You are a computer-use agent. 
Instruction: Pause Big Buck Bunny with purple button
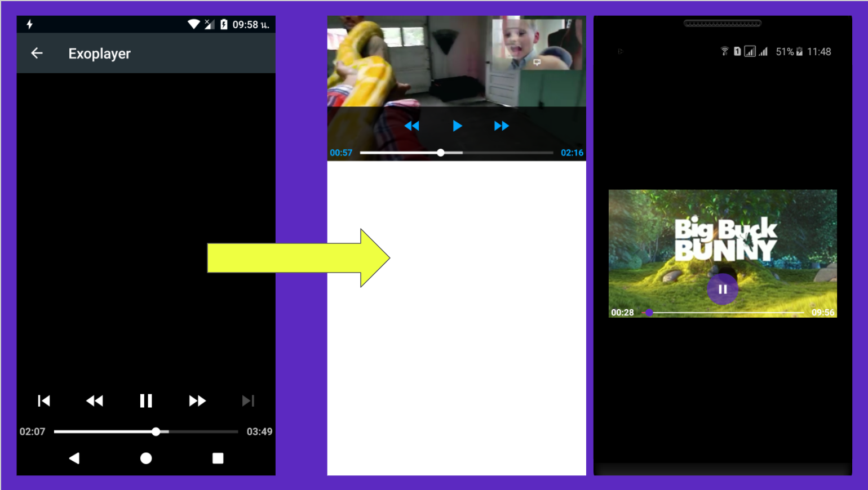click(x=723, y=289)
